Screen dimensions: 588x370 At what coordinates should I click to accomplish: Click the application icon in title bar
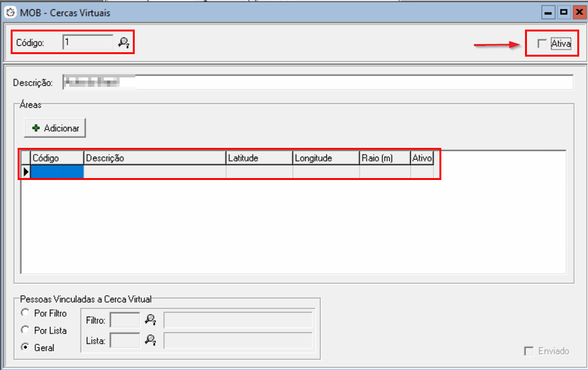(10, 12)
